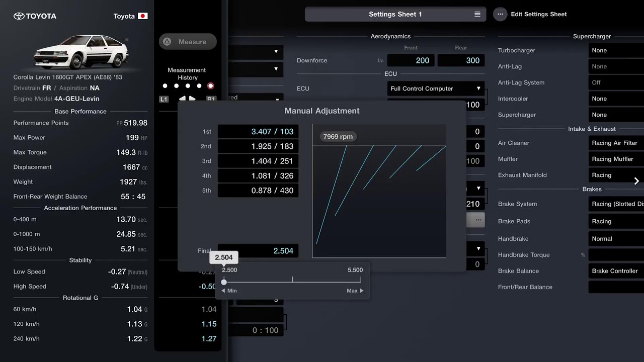The width and height of the screenshot is (644, 362).
Task: Open the Brake Balance Brake Controller selector
Action: 616,271
